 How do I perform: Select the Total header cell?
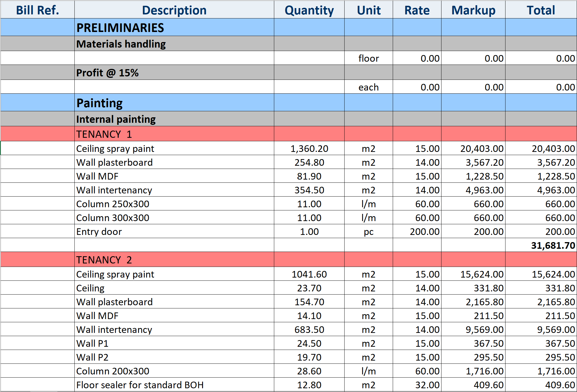click(541, 10)
